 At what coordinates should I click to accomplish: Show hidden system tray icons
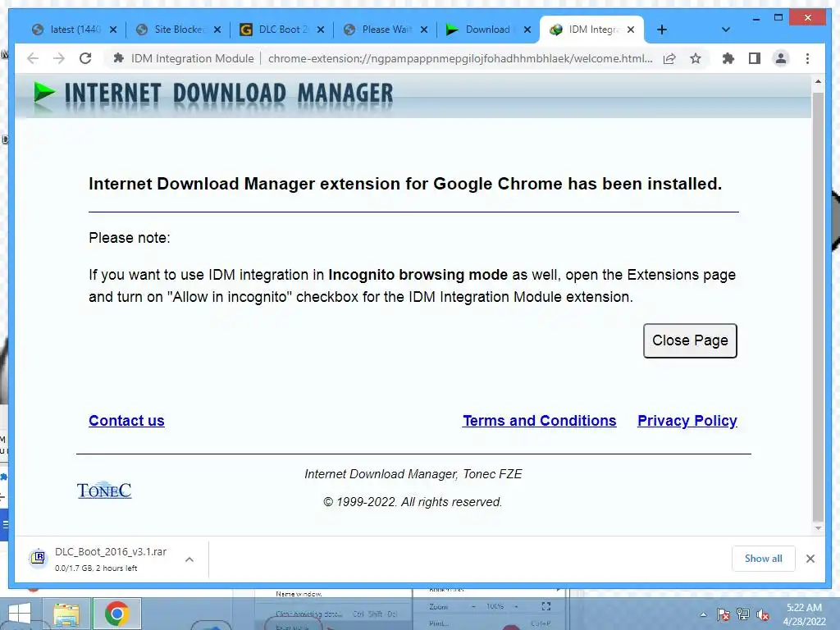tap(703, 614)
